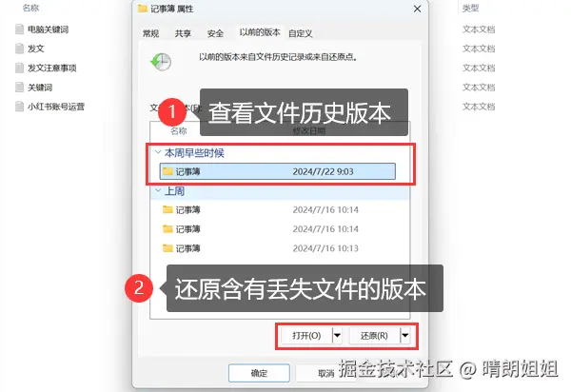Viewport: 571px width, 392px height.
Task: Click the 还原(R) button
Action: click(x=375, y=335)
